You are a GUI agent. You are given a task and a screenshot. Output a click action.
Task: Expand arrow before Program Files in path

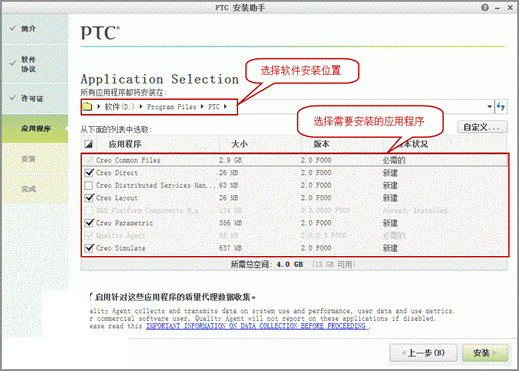tap(141, 107)
